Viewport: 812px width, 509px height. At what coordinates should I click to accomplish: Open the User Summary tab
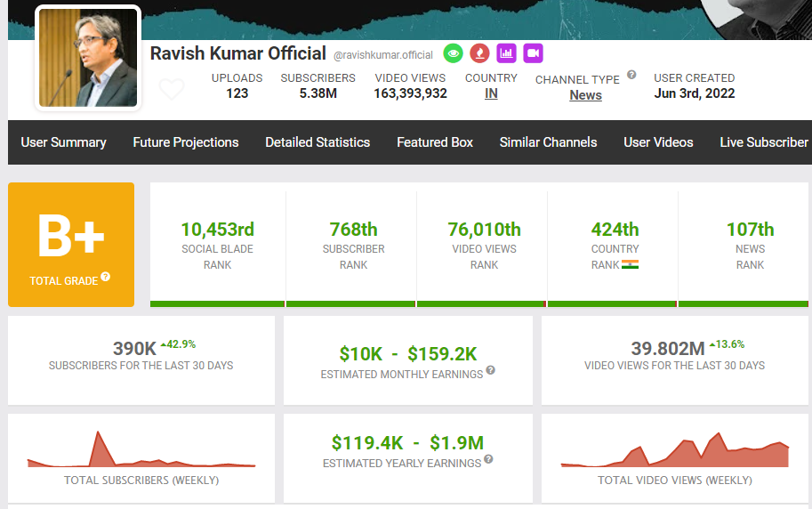coord(64,142)
